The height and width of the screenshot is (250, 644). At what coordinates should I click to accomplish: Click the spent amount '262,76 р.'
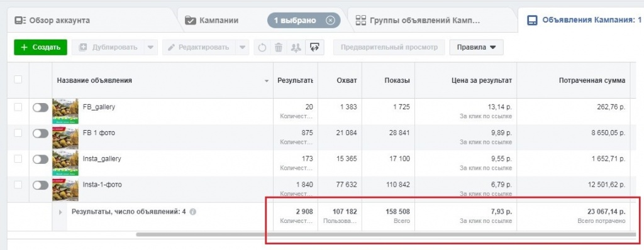click(611, 107)
